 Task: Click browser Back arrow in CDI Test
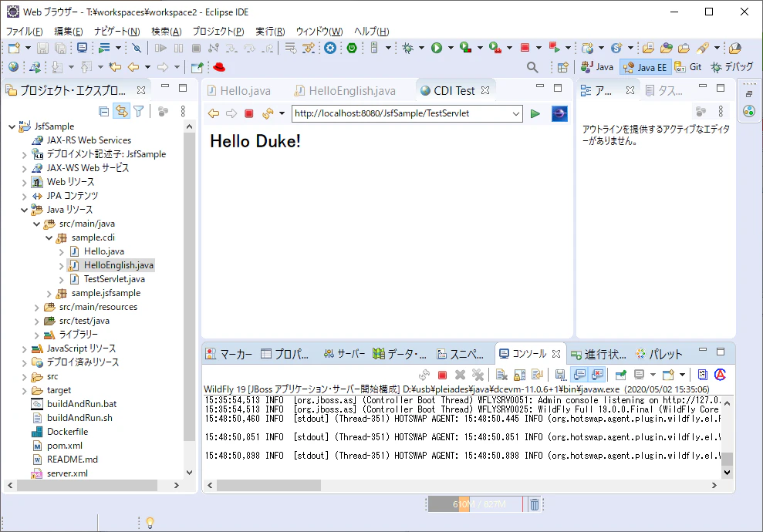pos(213,113)
